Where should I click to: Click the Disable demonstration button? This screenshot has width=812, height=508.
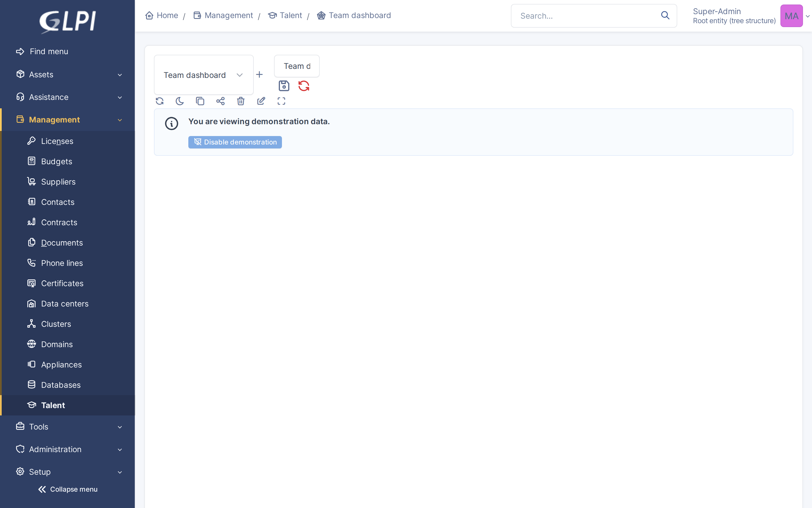point(235,142)
